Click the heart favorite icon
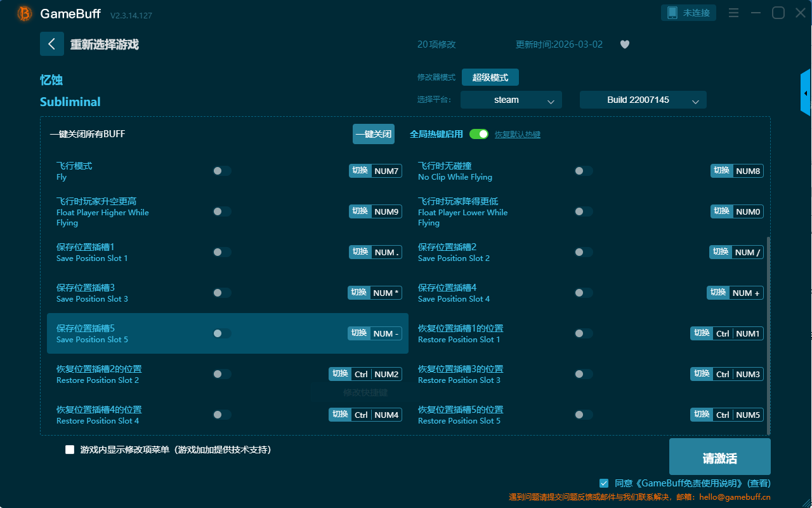 [625, 44]
